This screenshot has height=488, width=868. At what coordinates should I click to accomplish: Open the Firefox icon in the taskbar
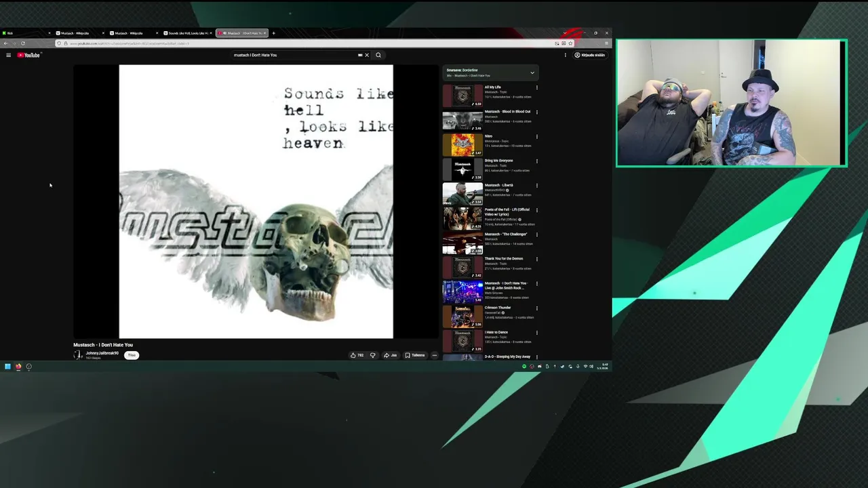click(x=18, y=367)
